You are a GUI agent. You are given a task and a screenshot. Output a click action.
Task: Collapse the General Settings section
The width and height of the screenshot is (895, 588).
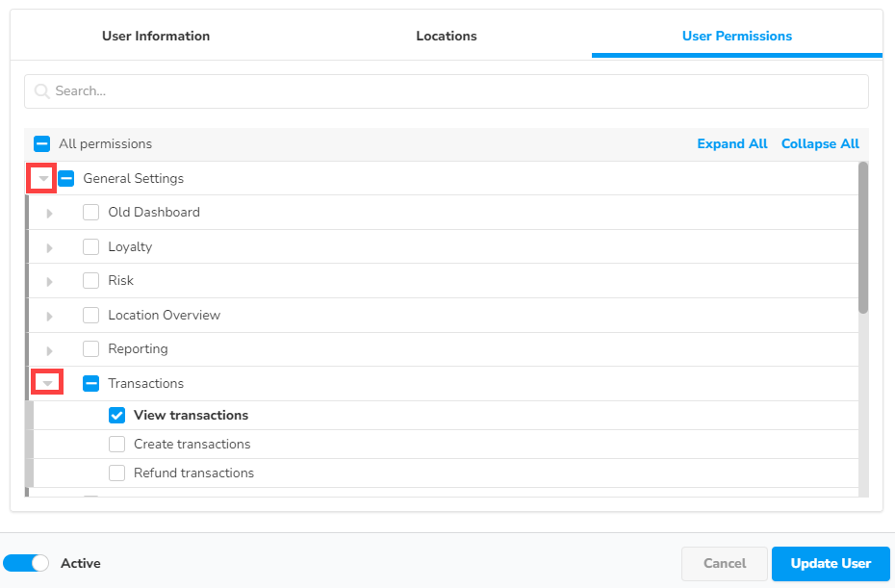point(43,179)
